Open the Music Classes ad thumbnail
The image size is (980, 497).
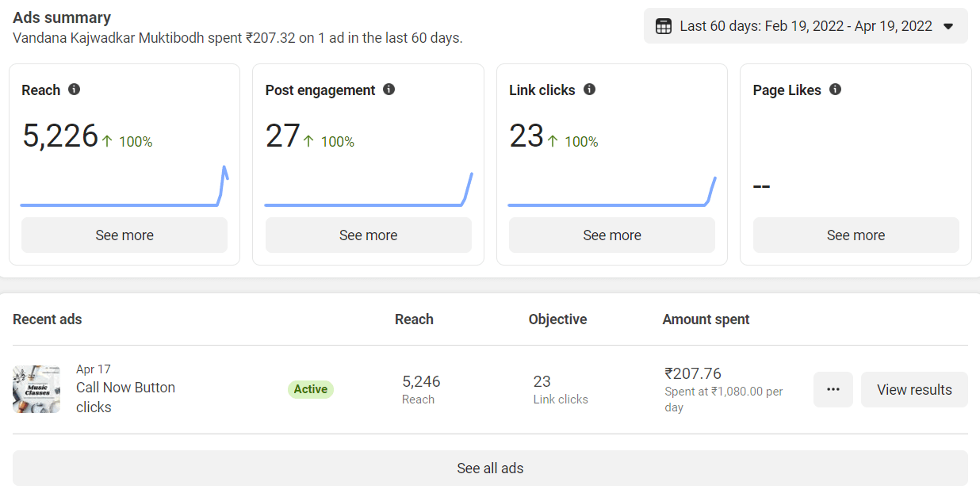pos(36,389)
